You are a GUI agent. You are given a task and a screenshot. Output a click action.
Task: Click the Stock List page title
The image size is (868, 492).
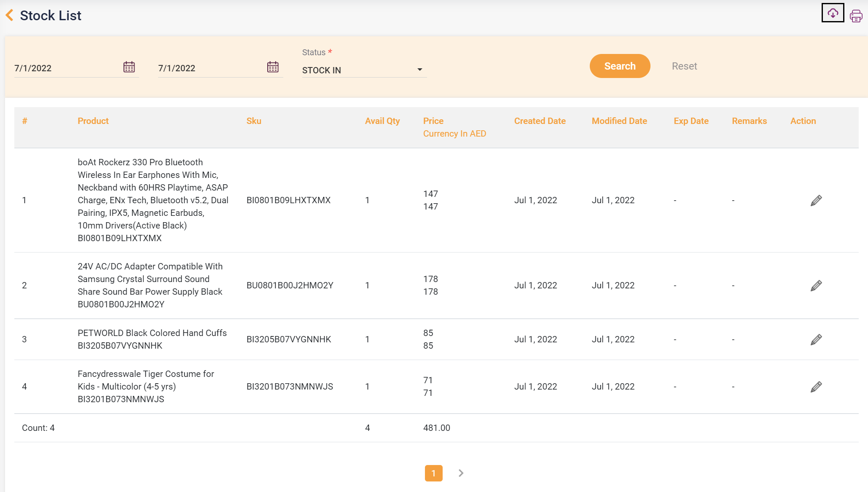51,16
